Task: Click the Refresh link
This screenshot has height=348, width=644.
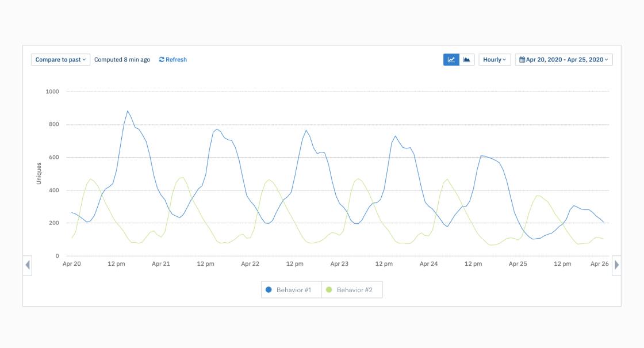Action: point(173,60)
